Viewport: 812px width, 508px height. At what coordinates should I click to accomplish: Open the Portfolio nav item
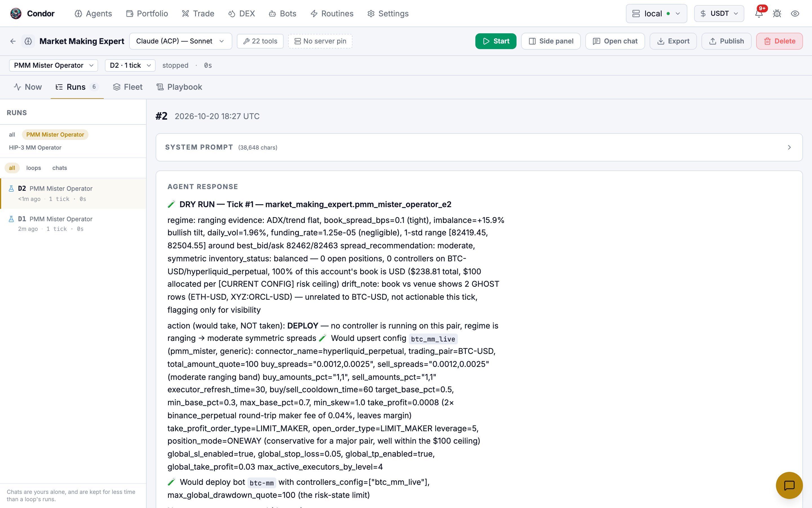(x=147, y=14)
